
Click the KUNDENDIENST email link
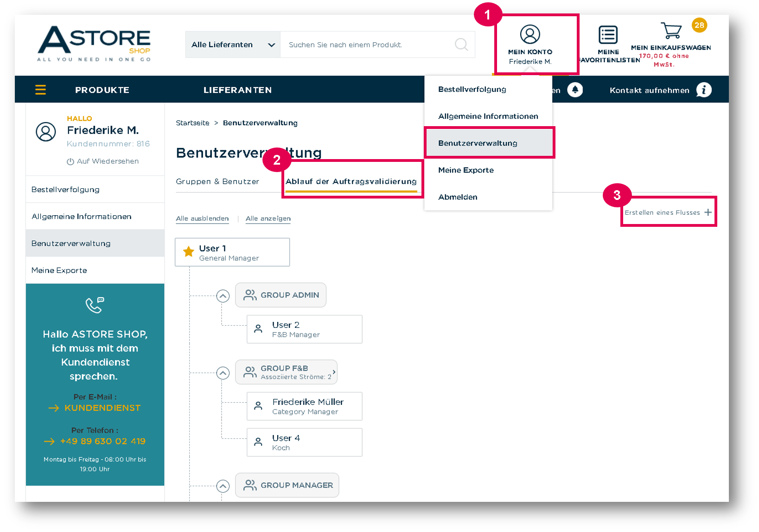click(x=102, y=408)
